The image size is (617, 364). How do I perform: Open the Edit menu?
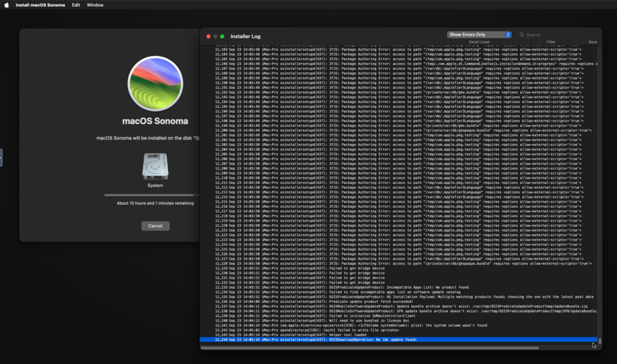pos(76,5)
